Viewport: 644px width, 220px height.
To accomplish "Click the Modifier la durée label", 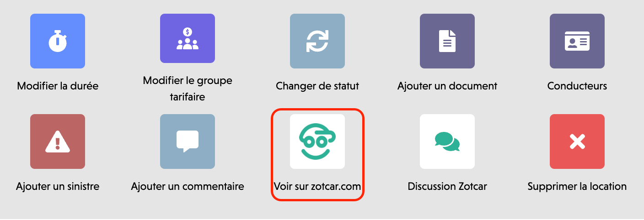I will tap(58, 86).
